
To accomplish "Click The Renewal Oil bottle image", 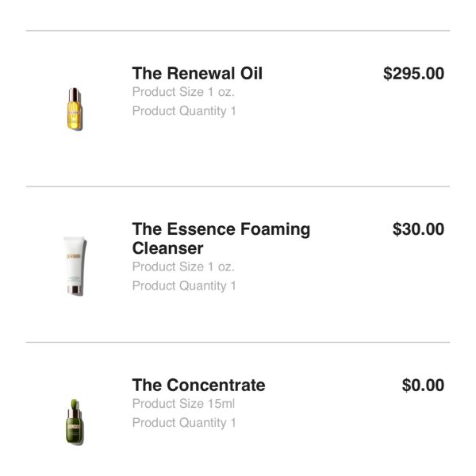I will coord(75,109).
